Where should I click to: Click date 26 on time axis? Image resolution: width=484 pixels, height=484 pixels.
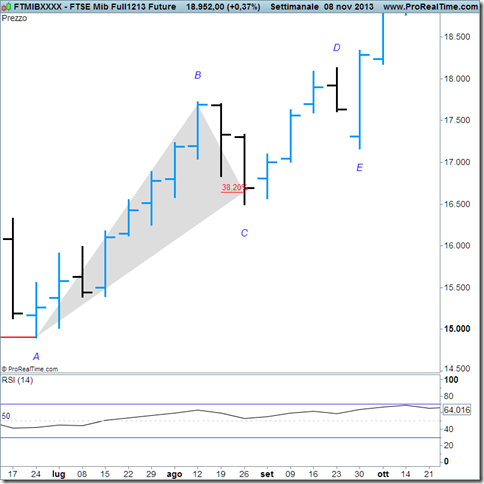coord(244,474)
